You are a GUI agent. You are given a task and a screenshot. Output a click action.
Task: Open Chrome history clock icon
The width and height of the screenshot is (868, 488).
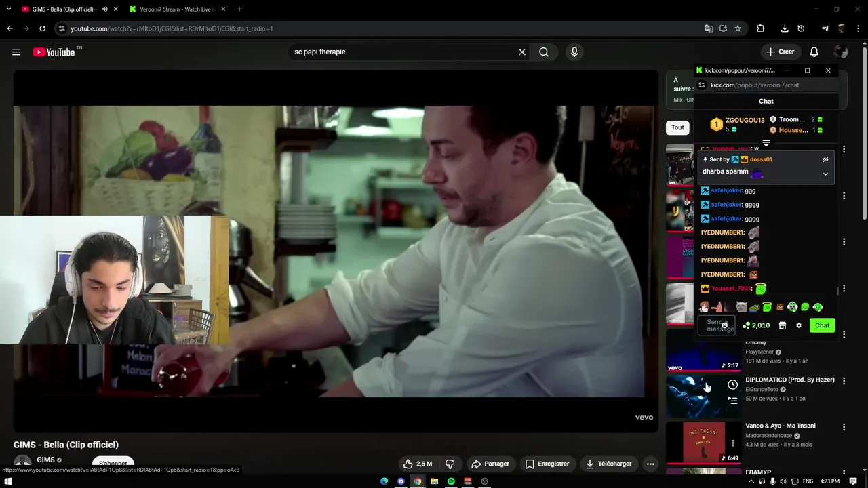pos(801,28)
